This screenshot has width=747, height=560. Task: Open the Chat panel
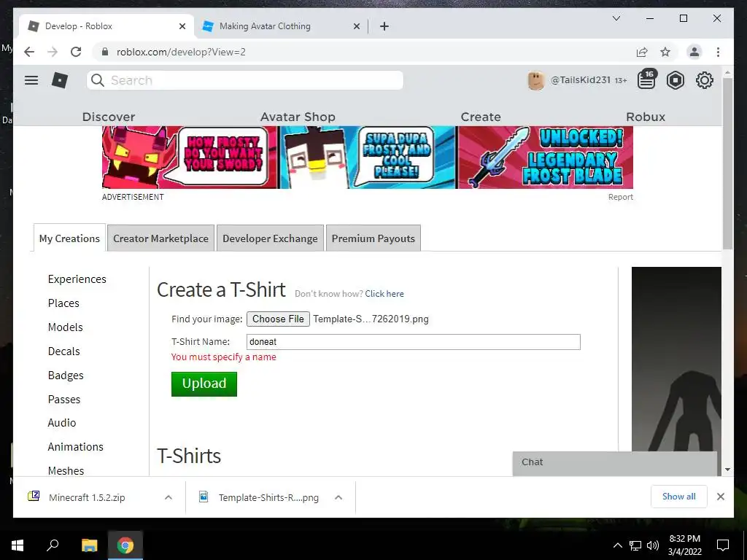coord(614,463)
